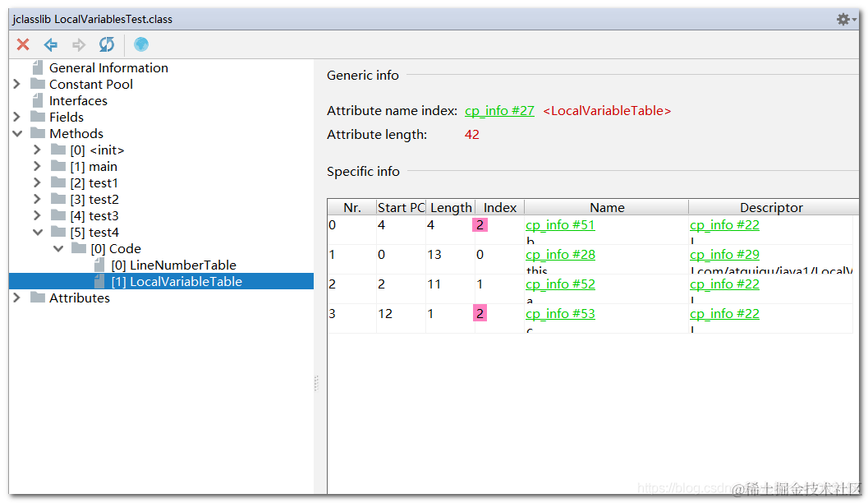Click the [3] test2 folder icon
Screen dimensions: 868x503
tap(58, 199)
